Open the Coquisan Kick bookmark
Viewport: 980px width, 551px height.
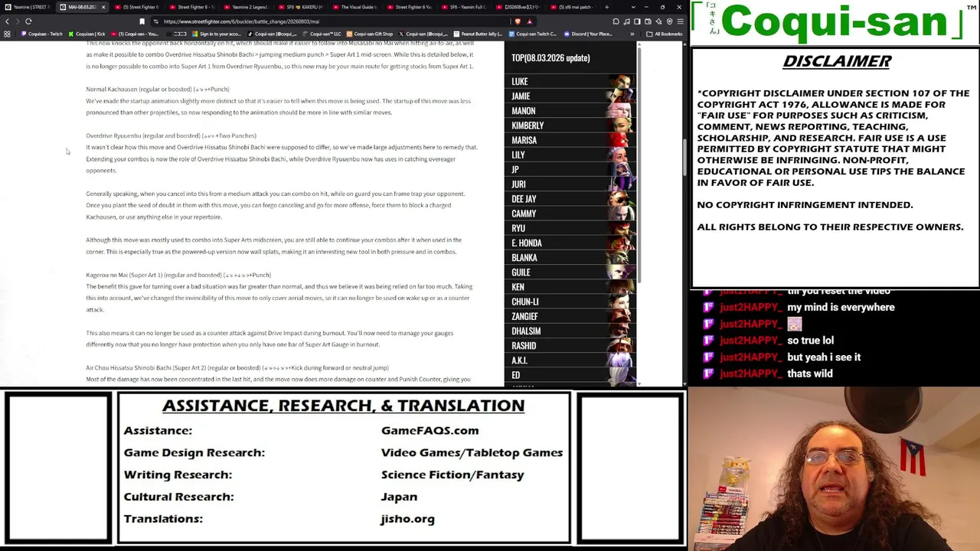pyautogui.click(x=87, y=34)
